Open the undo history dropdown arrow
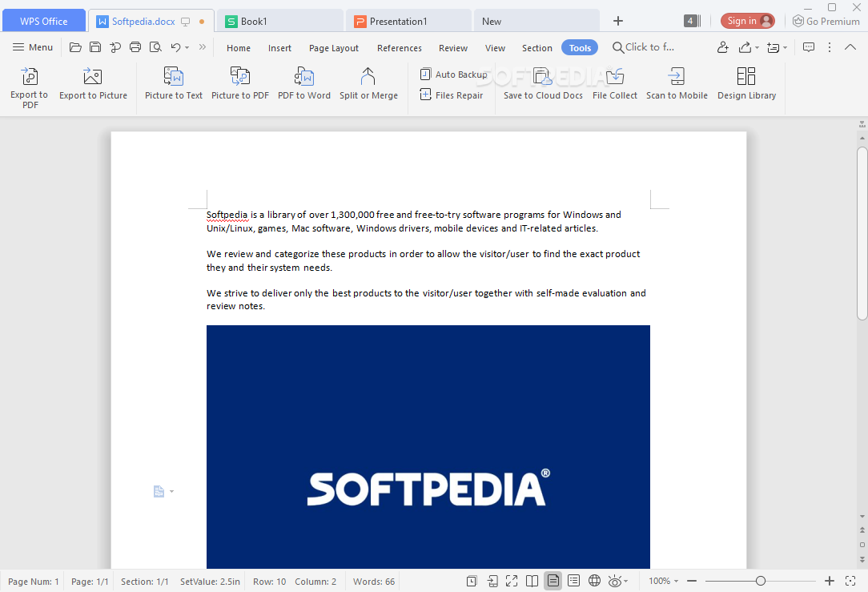Image resolution: width=868 pixels, height=592 pixels. click(187, 47)
